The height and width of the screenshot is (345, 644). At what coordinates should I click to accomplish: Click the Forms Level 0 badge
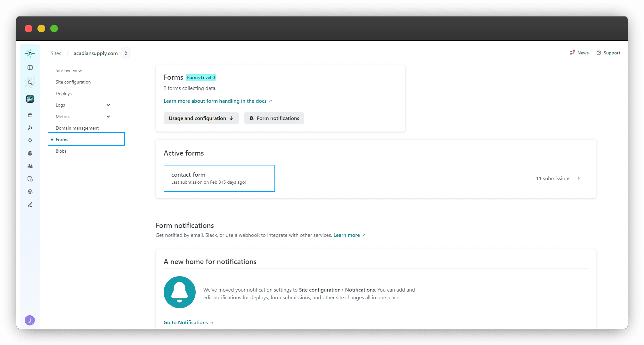click(x=201, y=77)
